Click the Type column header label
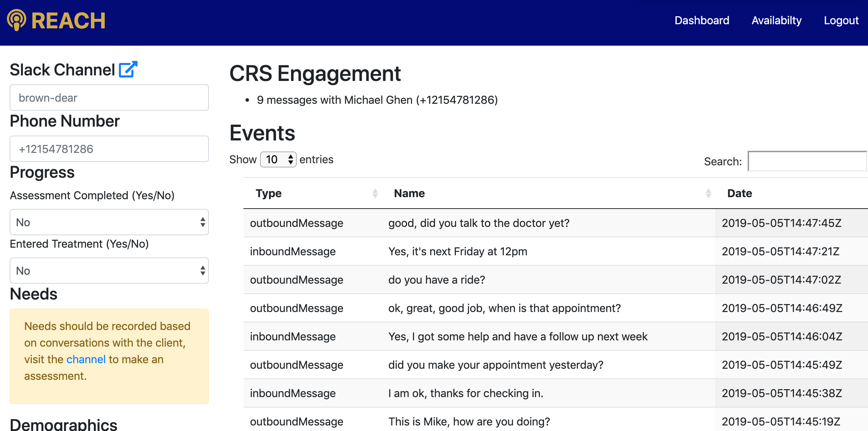The width and height of the screenshot is (868, 431). point(269,193)
